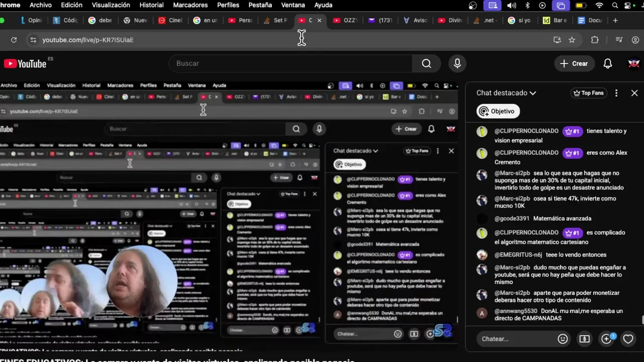Image resolution: width=644 pixels, height=362 pixels.
Task: Open chat options three-dot menu
Action: pyautogui.click(x=616, y=93)
